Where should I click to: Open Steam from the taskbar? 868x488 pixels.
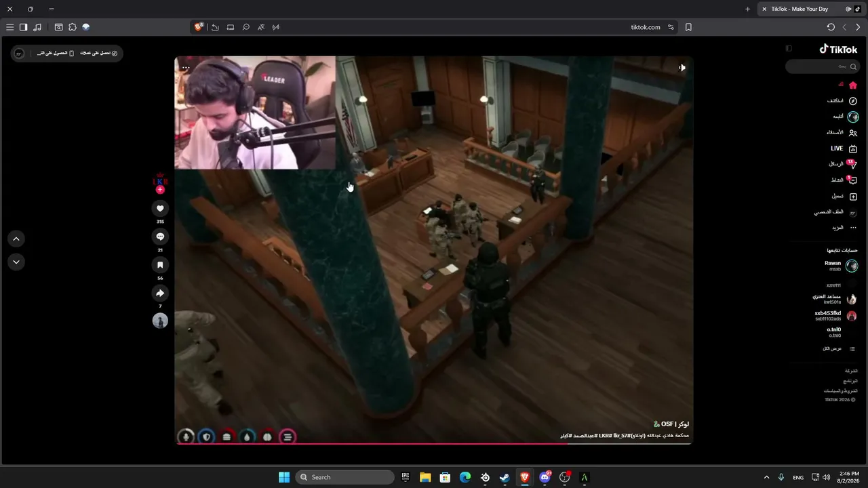pos(505,477)
